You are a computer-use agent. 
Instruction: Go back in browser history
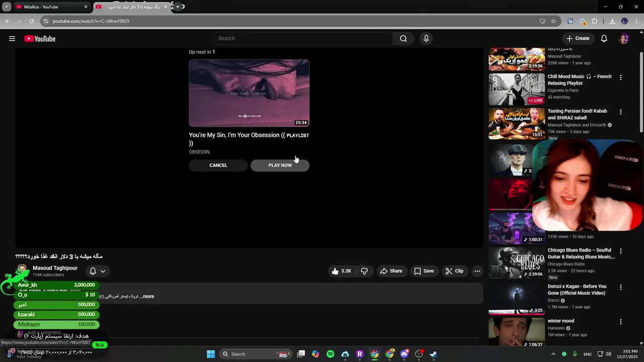click(7, 21)
